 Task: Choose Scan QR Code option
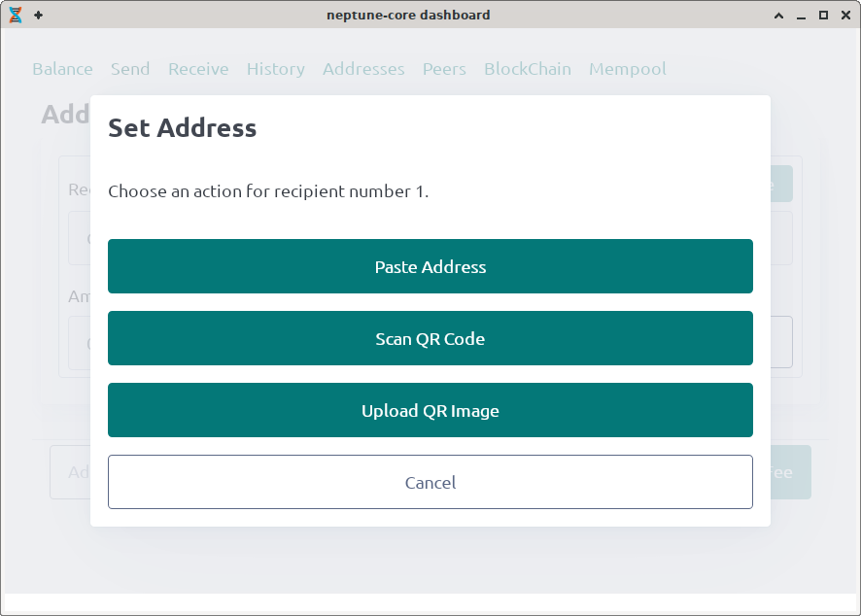click(430, 338)
